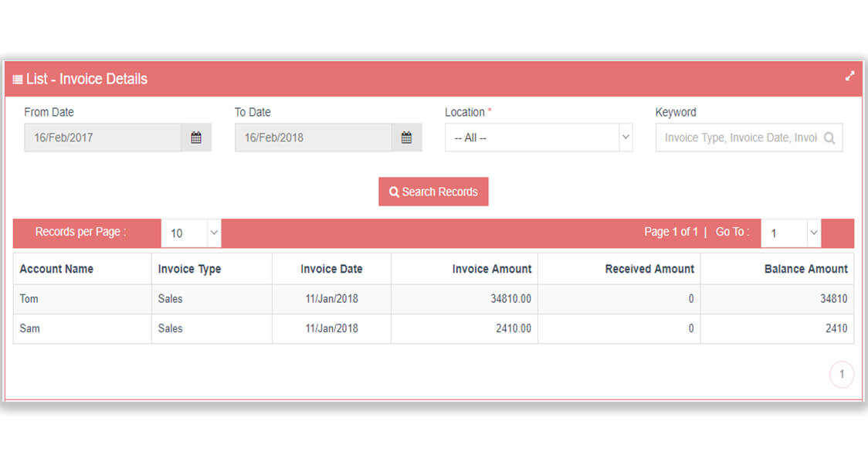Viewport: 868px width, 462px height.
Task: Select page 1 in bottom pagination
Action: pyautogui.click(x=841, y=373)
